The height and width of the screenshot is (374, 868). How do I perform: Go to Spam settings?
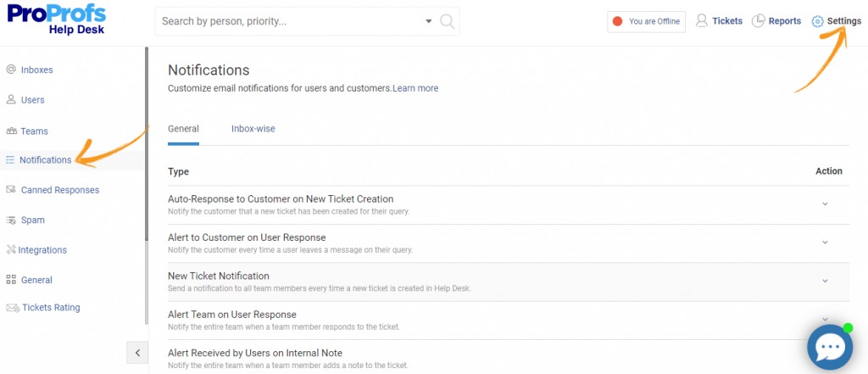[33, 220]
